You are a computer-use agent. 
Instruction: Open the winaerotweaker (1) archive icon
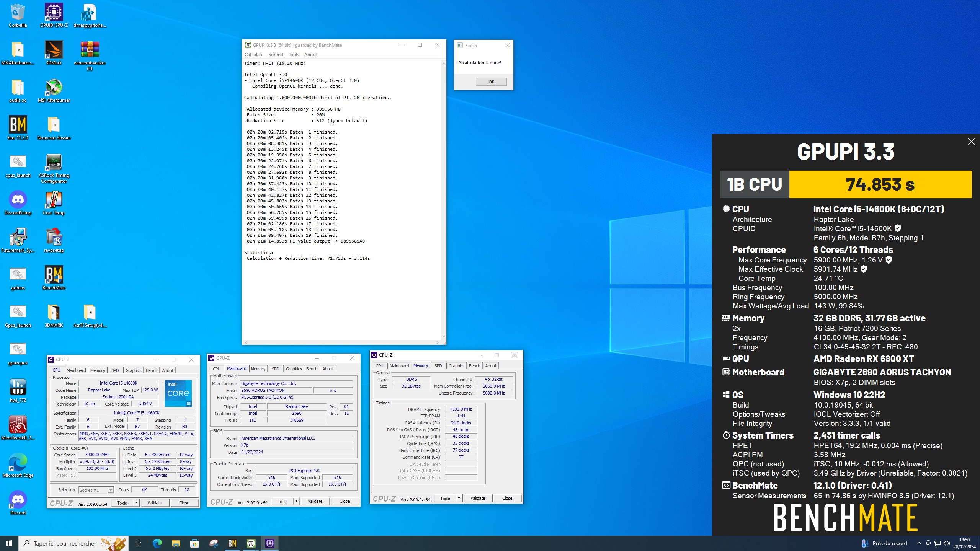tap(90, 55)
